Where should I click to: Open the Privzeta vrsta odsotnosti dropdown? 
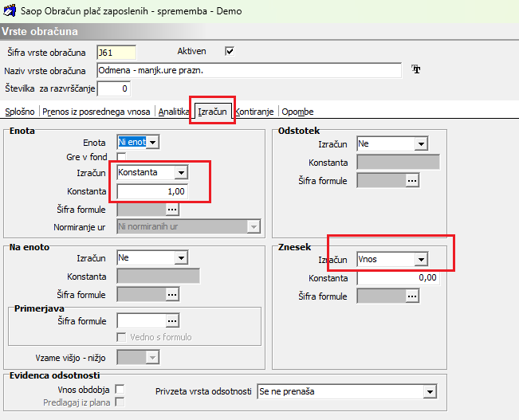coord(430,392)
